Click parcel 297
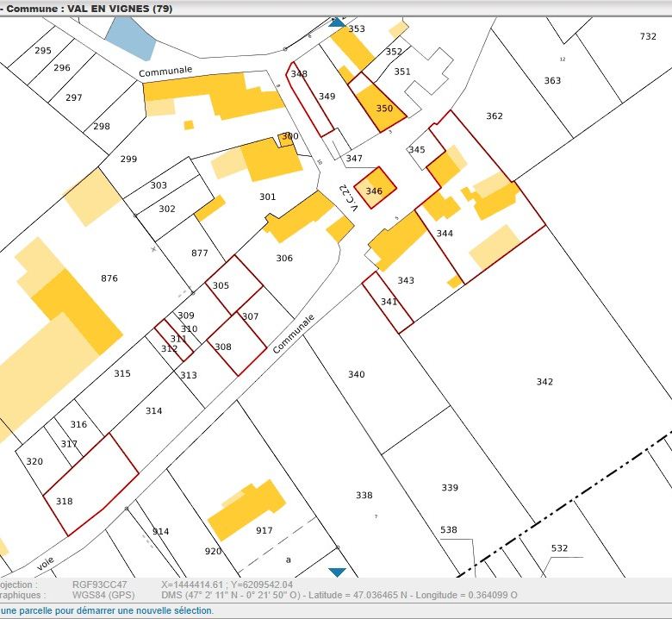The width and height of the screenshot is (672, 619). (x=74, y=97)
